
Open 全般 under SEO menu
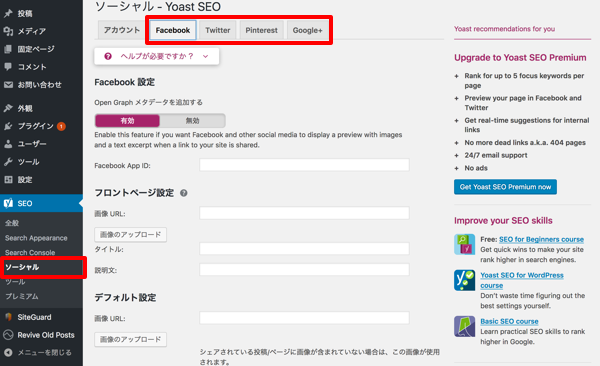(12, 223)
